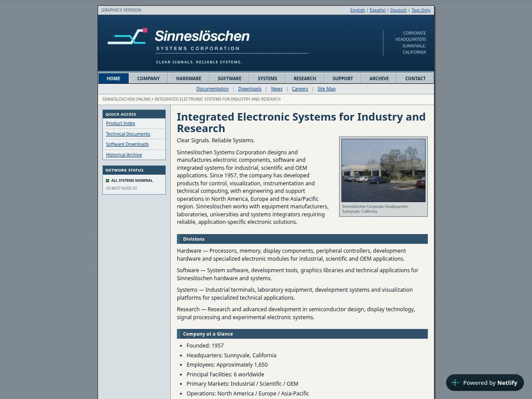Open the Text Only version link
Screen dimensions: 532x399
[421, 10]
